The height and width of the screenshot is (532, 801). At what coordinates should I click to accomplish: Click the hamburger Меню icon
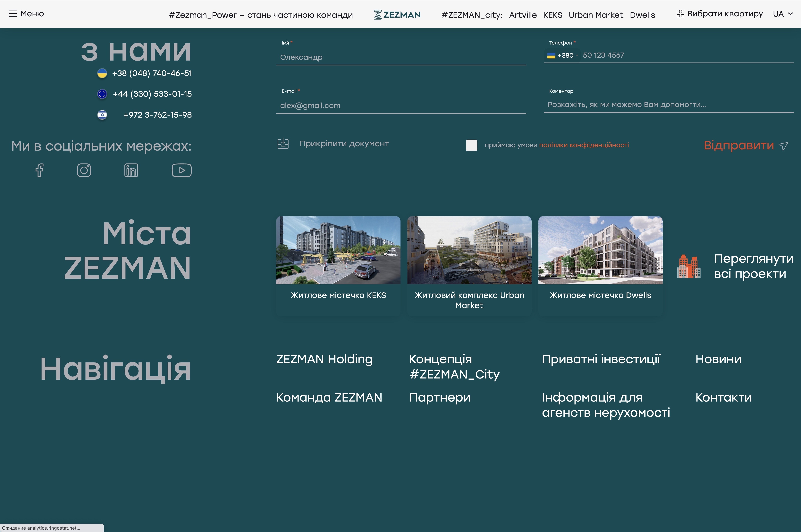click(13, 13)
